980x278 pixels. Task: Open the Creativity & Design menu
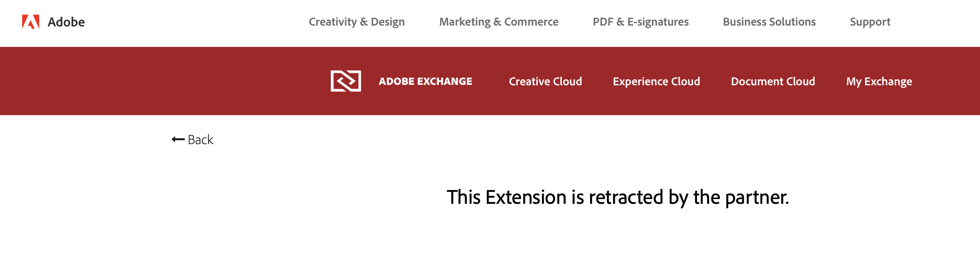(356, 22)
